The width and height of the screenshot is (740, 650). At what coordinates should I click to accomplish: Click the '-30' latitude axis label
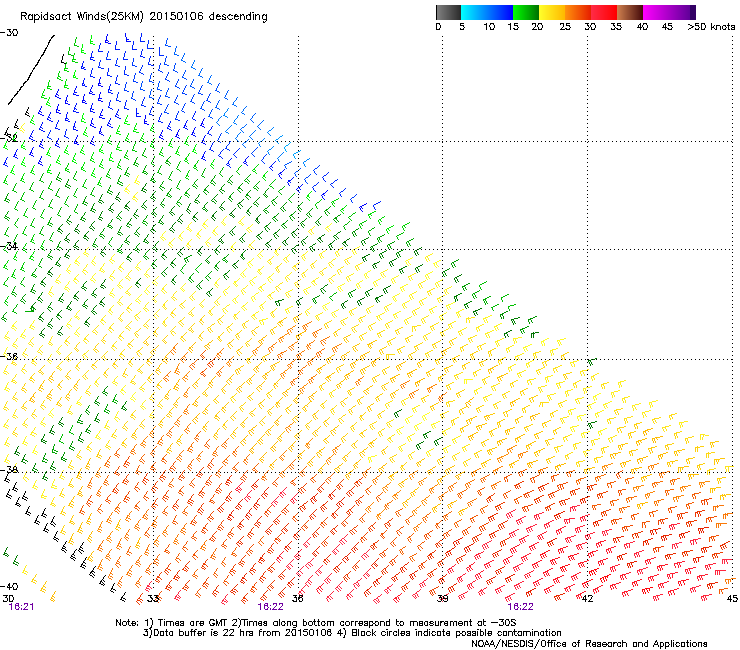point(9,33)
